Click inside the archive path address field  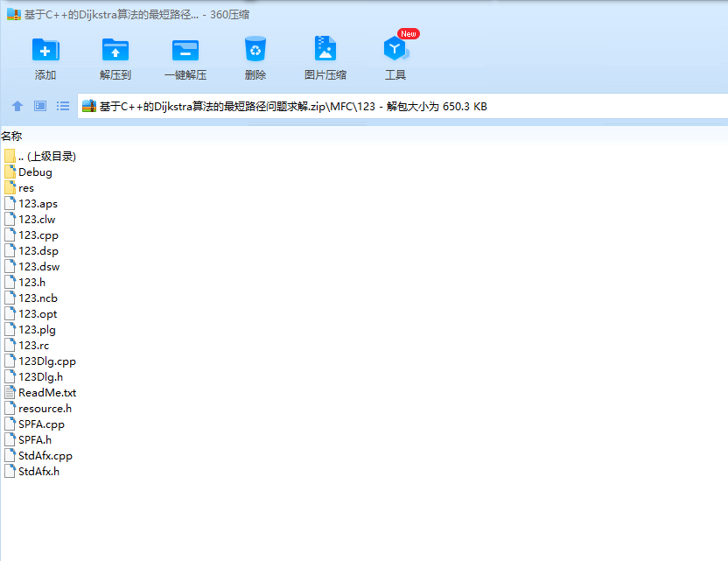pyautogui.click(x=402, y=107)
